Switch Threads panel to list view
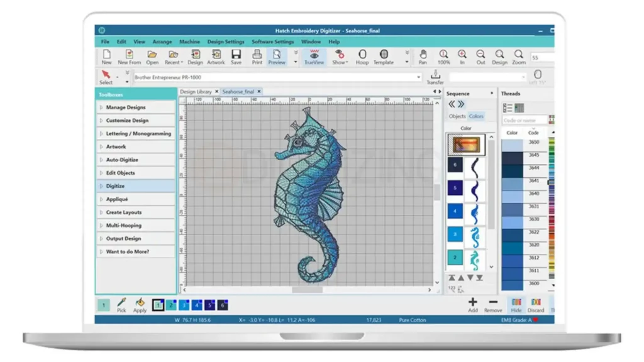Screen dimensions: 644x362 (508, 108)
